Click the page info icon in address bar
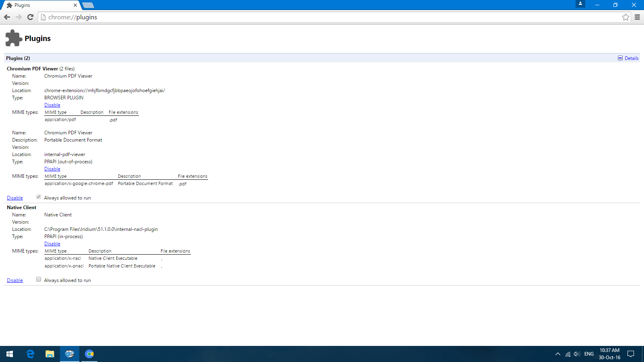 [43, 17]
